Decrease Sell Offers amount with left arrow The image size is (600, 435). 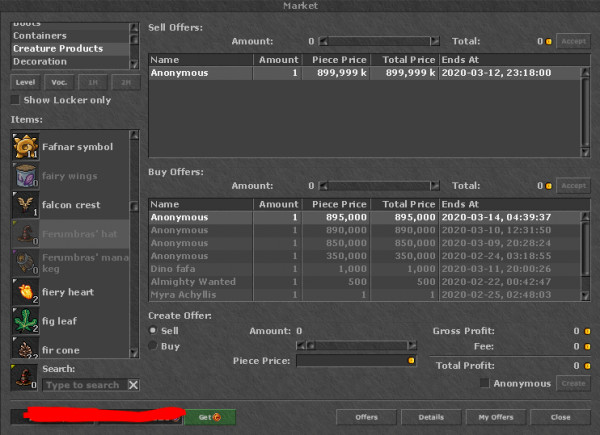coord(324,41)
